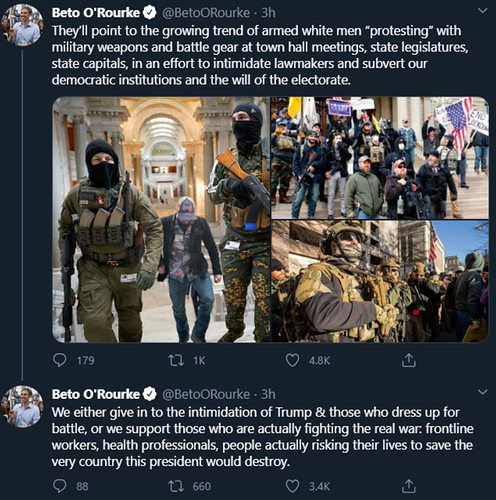496x500 pixels.
Task: Open the second tweet's 3h timestamp
Action: 268,394
